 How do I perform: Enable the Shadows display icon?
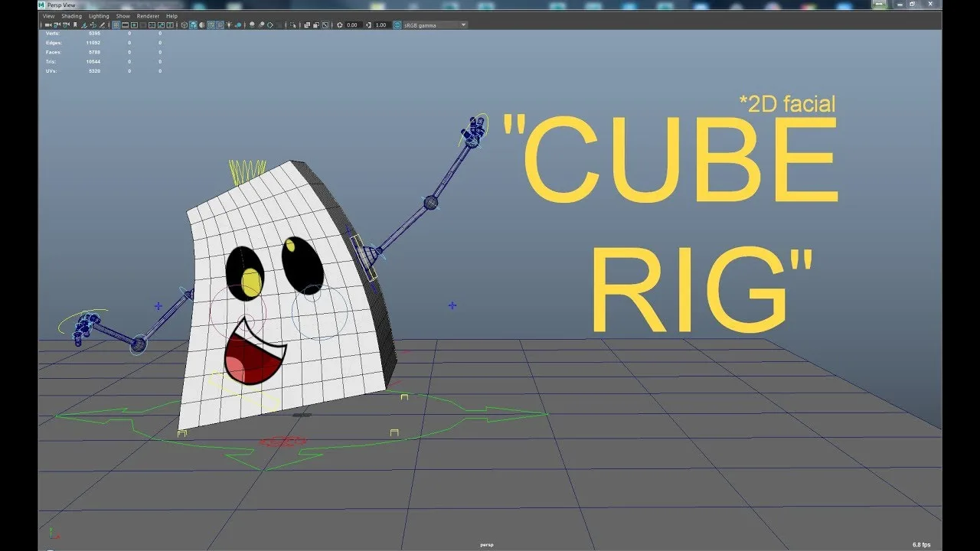pyautogui.click(x=238, y=24)
